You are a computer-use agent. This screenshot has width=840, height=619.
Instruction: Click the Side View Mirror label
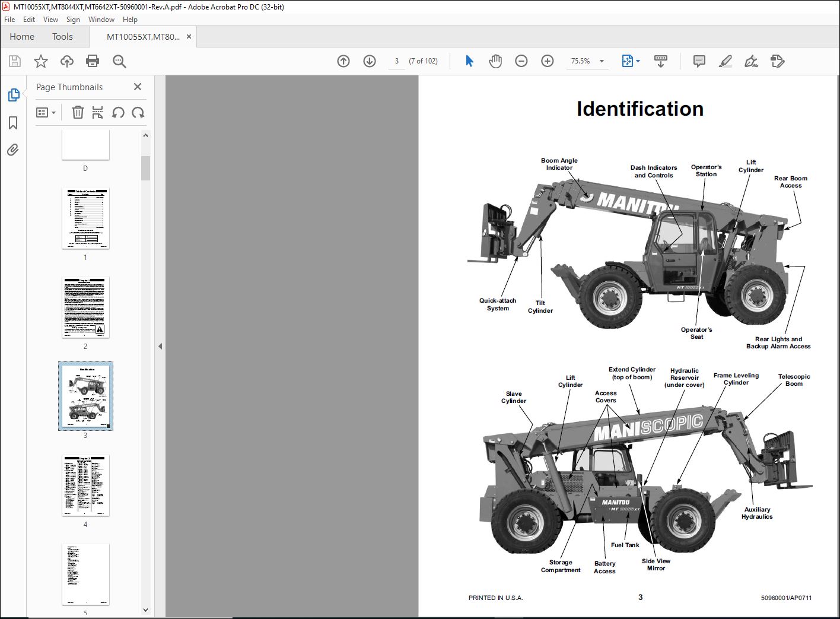coord(656,564)
